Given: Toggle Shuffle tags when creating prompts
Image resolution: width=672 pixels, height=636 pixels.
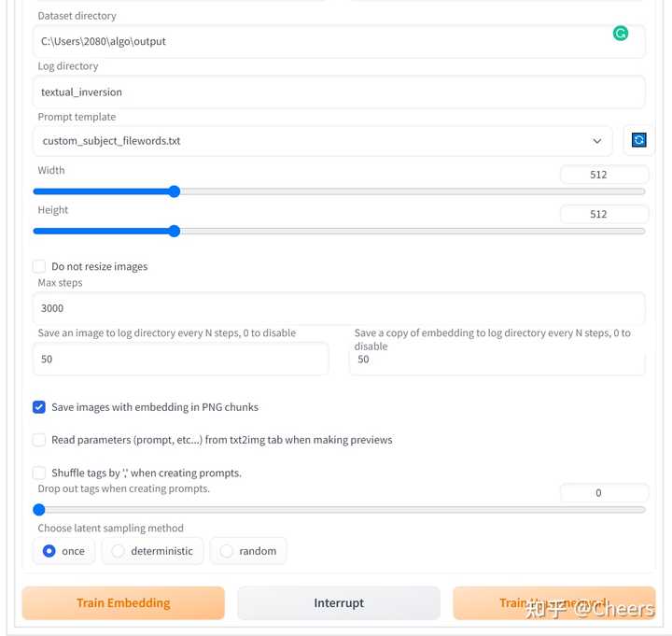Looking at the screenshot, I should pyautogui.click(x=39, y=473).
